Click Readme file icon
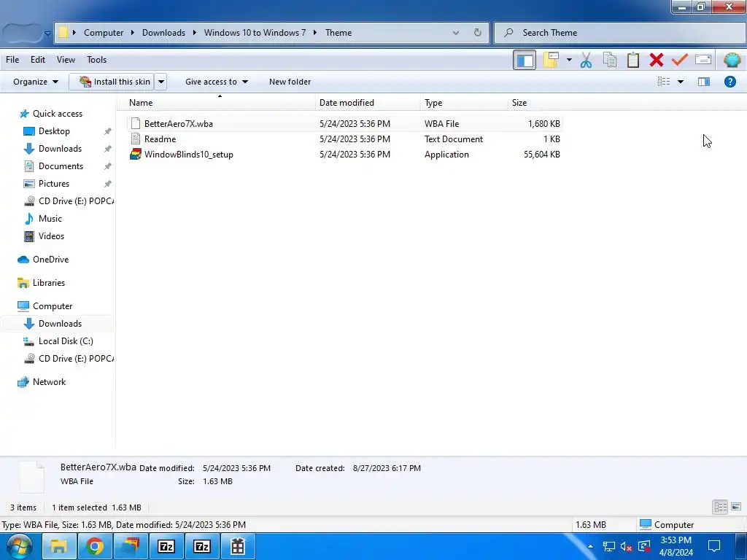The image size is (747, 560). pyautogui.click(x=135, y=139)
